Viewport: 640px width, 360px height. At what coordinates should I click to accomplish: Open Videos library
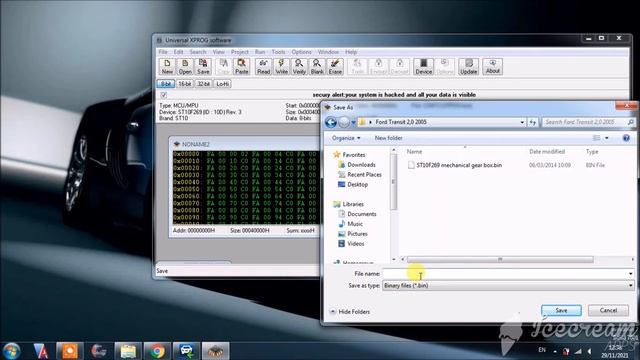point(356,244)
